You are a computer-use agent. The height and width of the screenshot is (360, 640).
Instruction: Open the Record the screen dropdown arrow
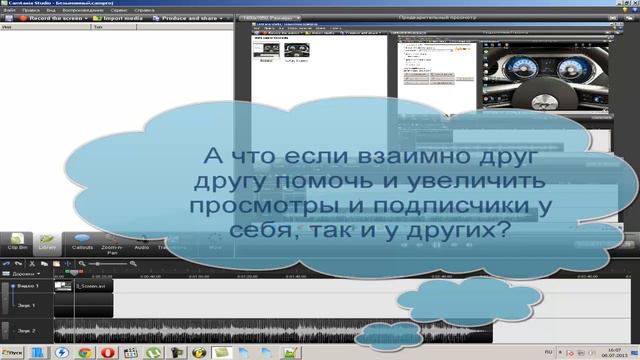coord(86,18)
